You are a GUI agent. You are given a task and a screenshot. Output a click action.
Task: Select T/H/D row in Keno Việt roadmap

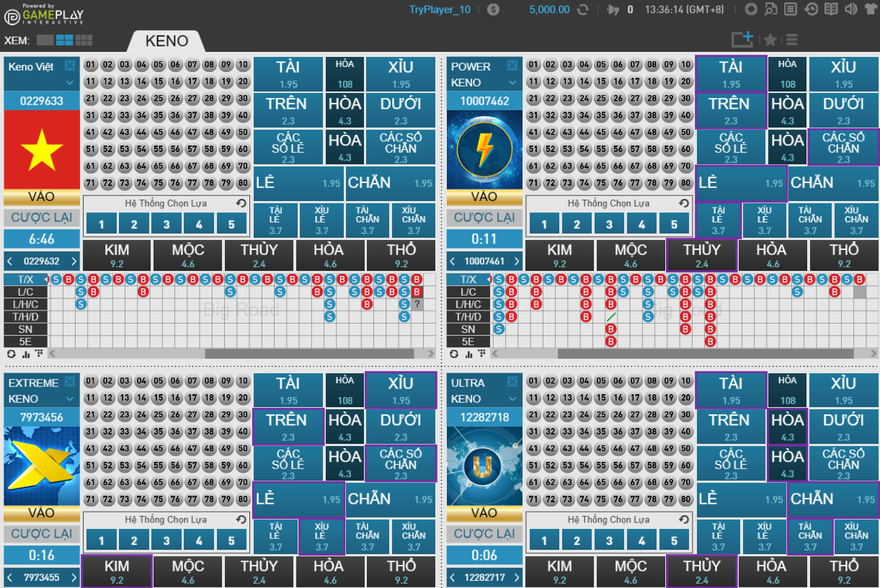(x=26, y=316)
